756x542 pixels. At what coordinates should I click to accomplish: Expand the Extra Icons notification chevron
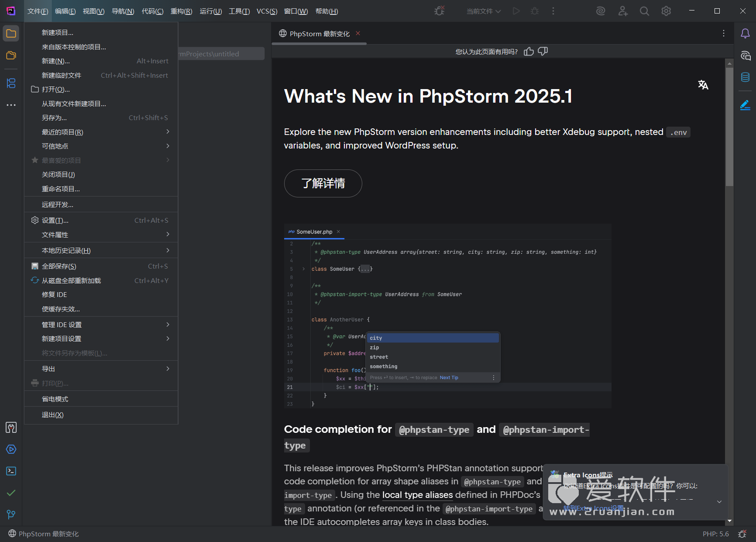pyautogui.click(x=719, y=502)
